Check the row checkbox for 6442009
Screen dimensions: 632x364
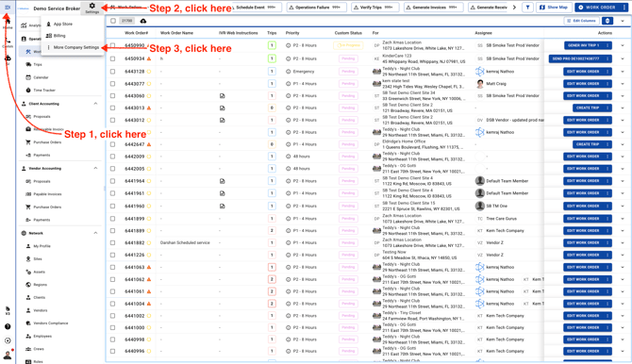tap(113, 157)
